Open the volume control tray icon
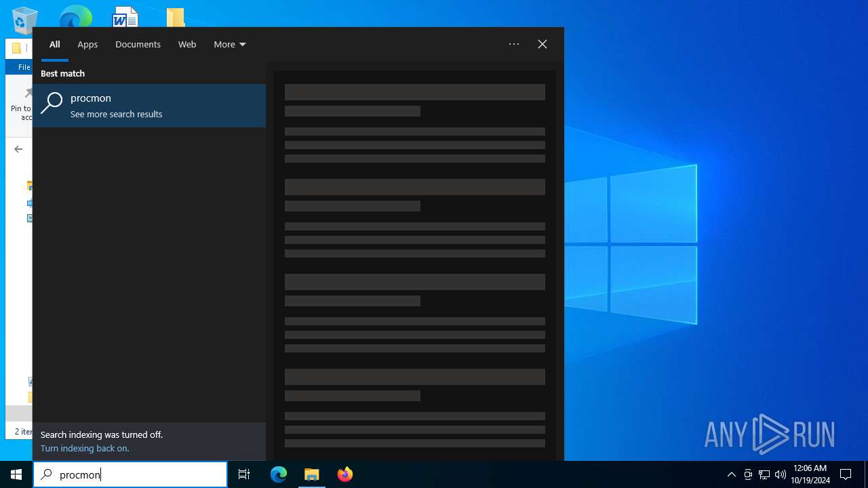The width and height of the screenshot is (868, 488). click(781, 474)
